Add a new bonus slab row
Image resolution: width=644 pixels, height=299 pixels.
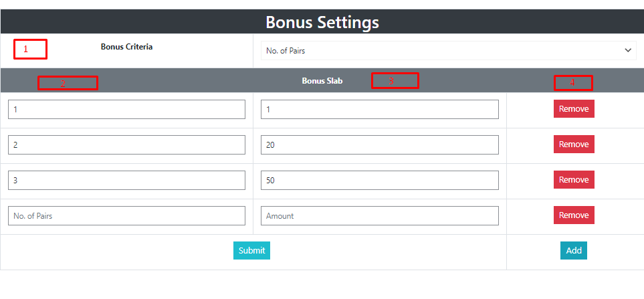(x=574, y=251)
